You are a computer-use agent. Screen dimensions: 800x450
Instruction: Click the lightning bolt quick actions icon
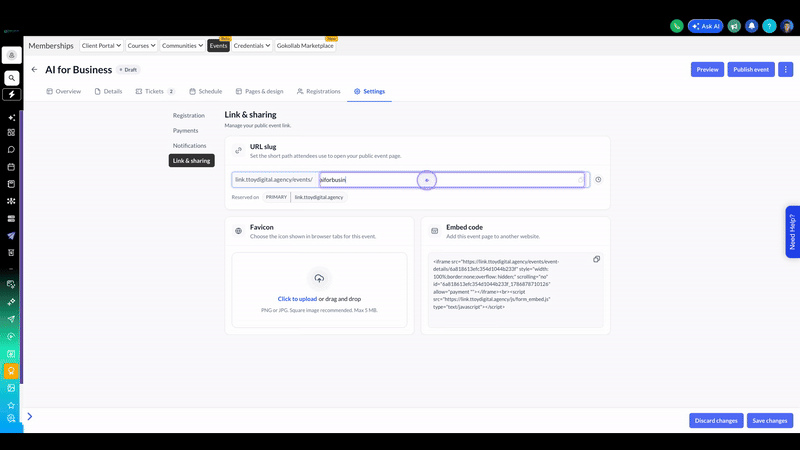click(11, 94)
